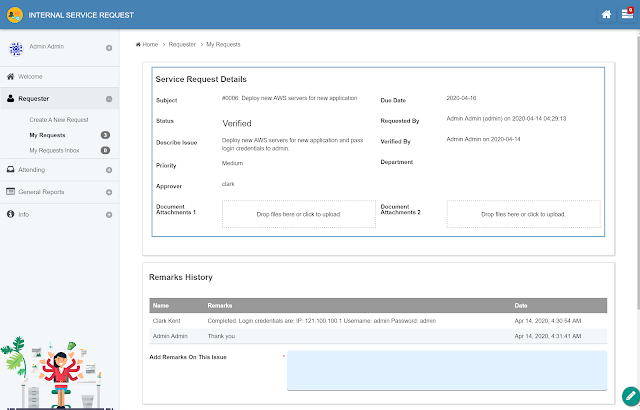Open Create A New Request menu item

pos(59,120)
